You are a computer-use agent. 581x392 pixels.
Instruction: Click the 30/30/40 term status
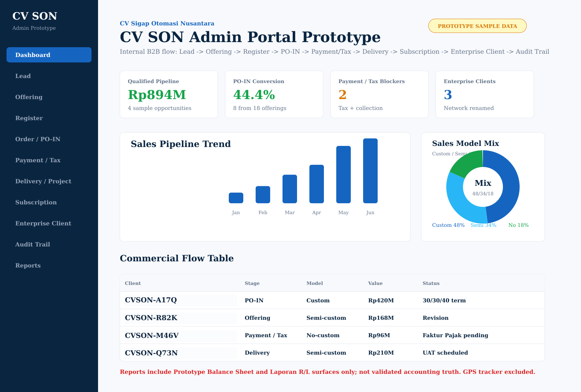(444, 301)
